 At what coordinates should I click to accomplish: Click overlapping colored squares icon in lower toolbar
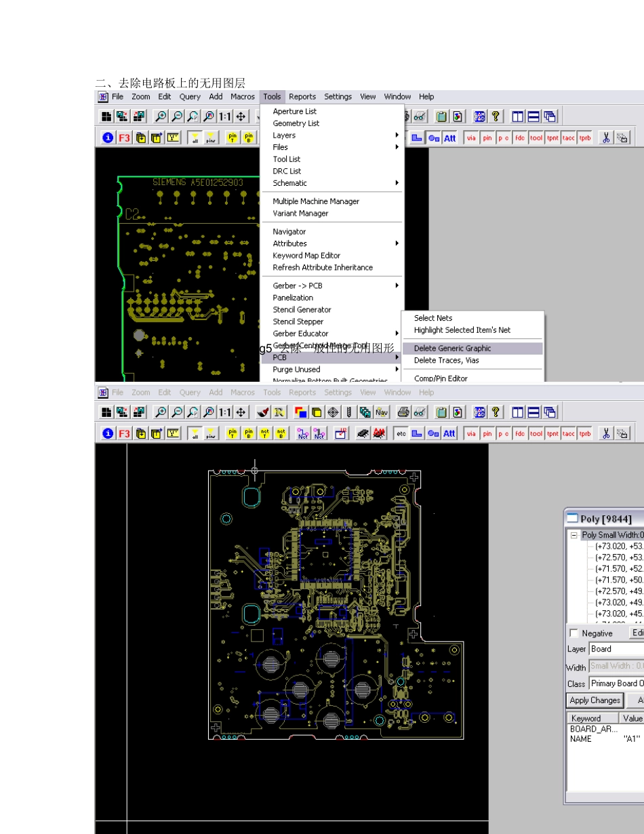(x=301, y=412)
